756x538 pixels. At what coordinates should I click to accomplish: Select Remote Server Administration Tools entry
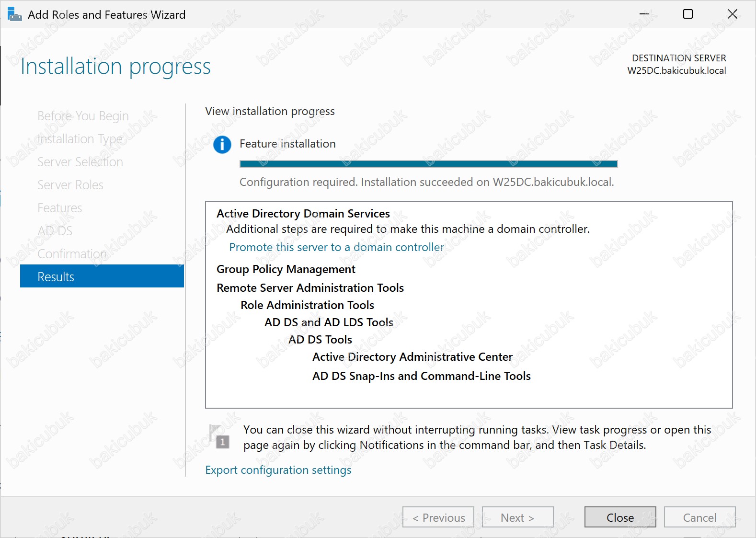[310, 288]
